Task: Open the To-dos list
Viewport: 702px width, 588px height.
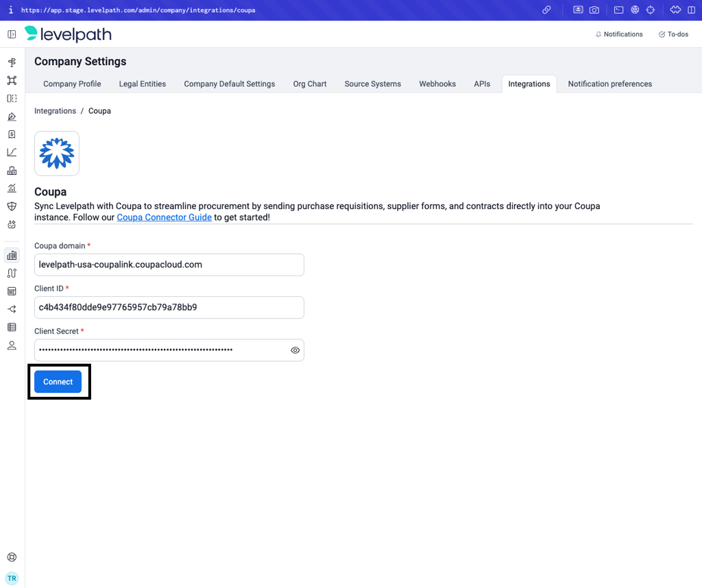Action: [x=673, y=34]
